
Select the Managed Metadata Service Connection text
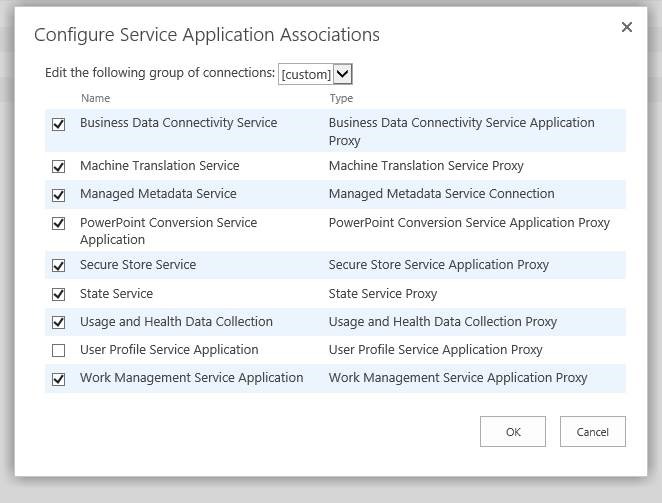coord(441,194)
